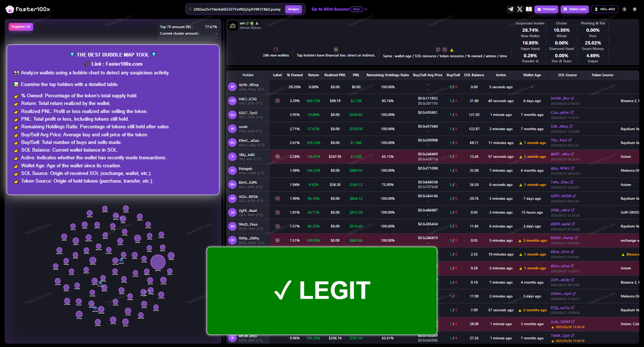The image size is (644, 347).
Task: Click the Suspected Insider 26.74% stat
Action: click(x=530, y=27)
